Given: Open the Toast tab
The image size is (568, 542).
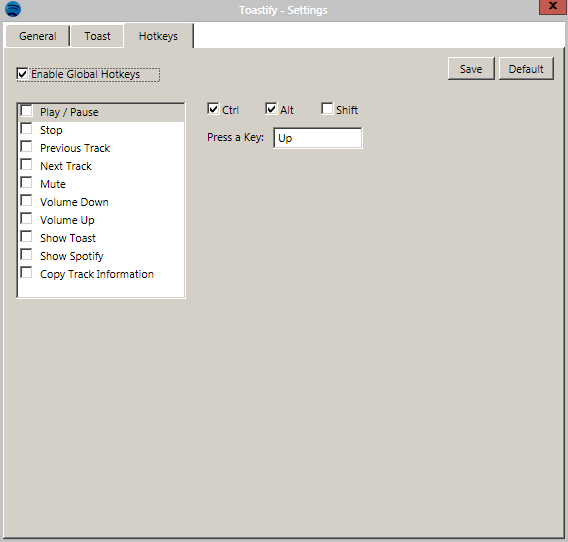Looking at the screenshot, I should [x=97, y=36].
